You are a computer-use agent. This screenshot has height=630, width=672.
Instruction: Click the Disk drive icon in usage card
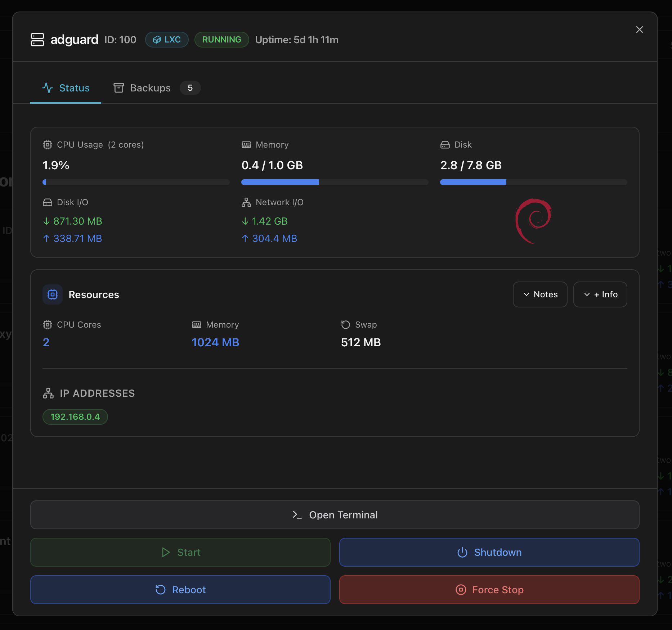point(445,145)
